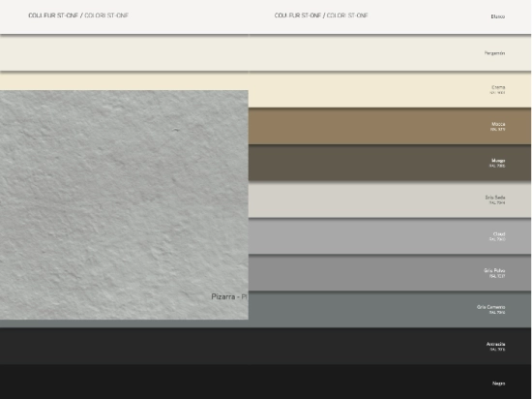532x399 pixels.
Task: Choose the Gris Cemento color band
Action: 390,309
